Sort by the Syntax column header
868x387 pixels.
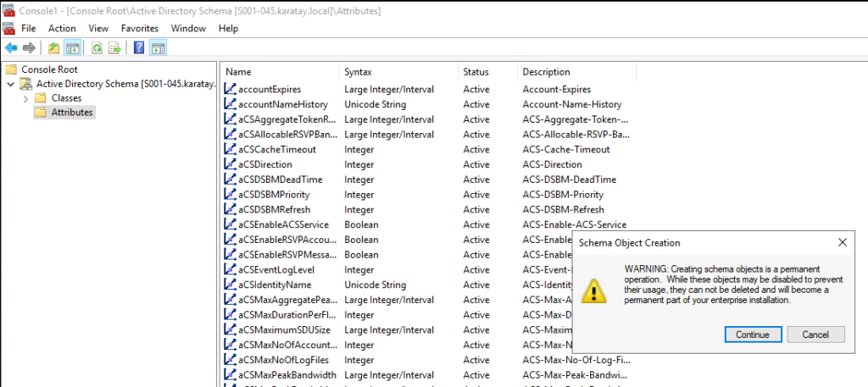coord(399,72)
